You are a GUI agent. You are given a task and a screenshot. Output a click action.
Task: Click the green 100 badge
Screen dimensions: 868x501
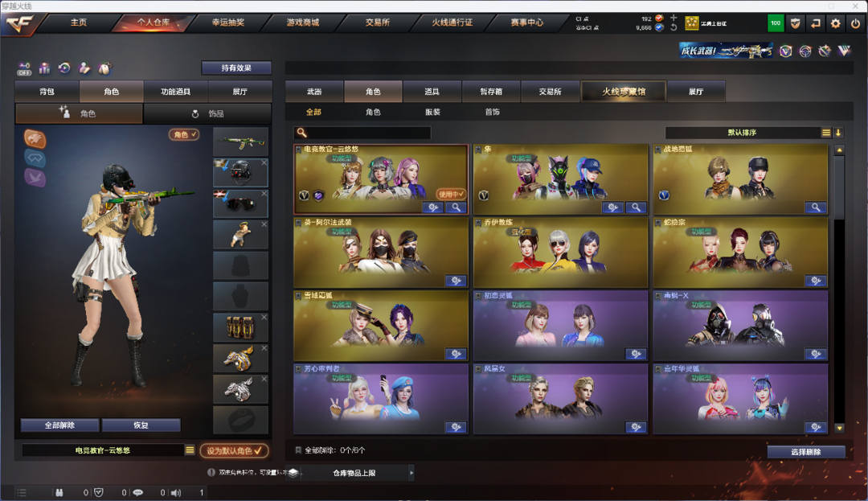coord(776,23)
